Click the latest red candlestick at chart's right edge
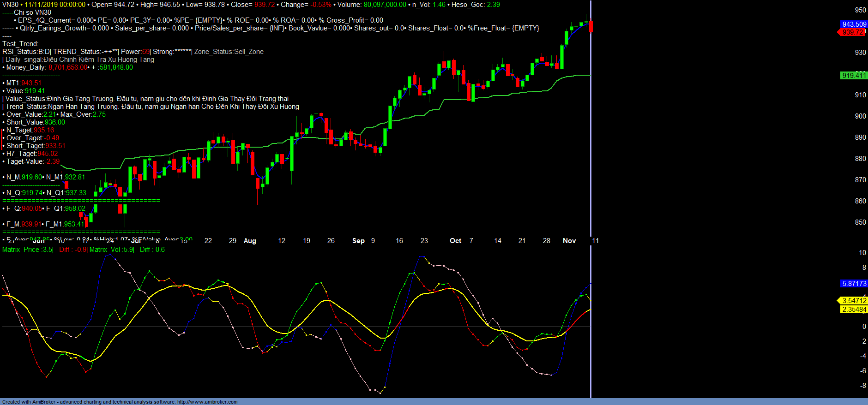The height and width of the screenshot is (405, 868). [591, 27]
